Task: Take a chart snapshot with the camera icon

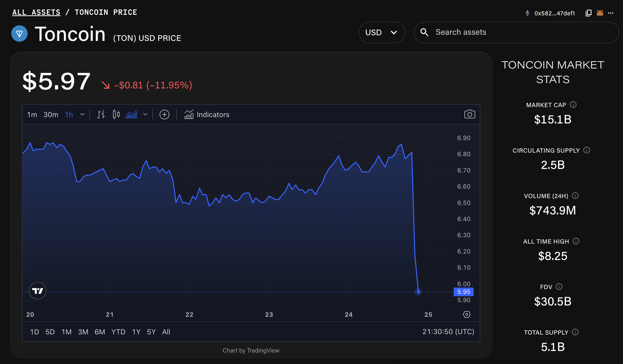Action: [x=469, y=114]
